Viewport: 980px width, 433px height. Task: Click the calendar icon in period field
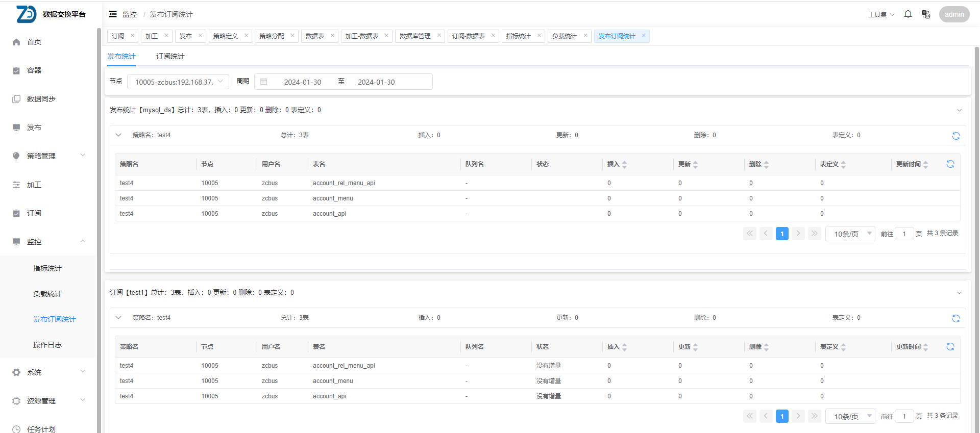[264, 82]
